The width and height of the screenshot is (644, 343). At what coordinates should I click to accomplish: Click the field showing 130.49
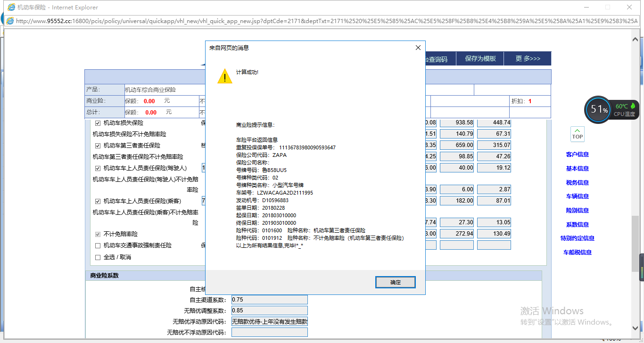tap(494, 234)
